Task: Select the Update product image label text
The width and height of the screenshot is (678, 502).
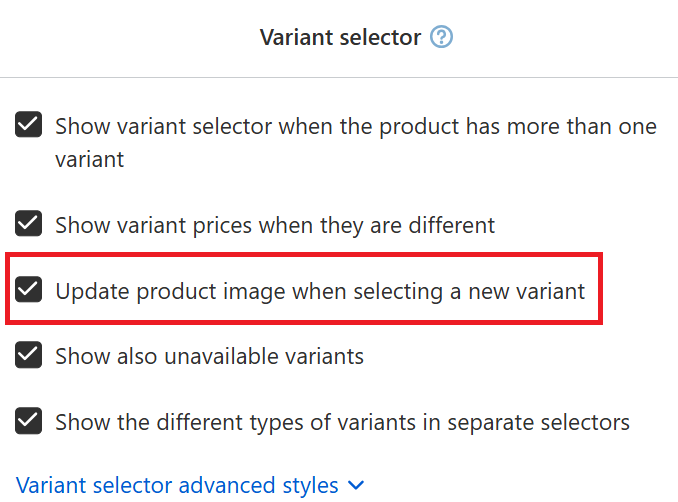Action: [x=320, y=291]
